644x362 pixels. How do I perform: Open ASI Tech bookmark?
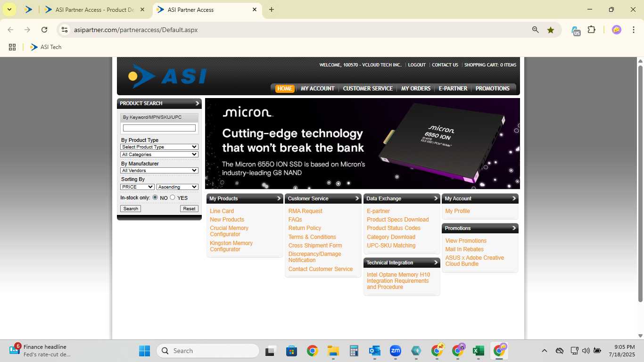point(46,47)
